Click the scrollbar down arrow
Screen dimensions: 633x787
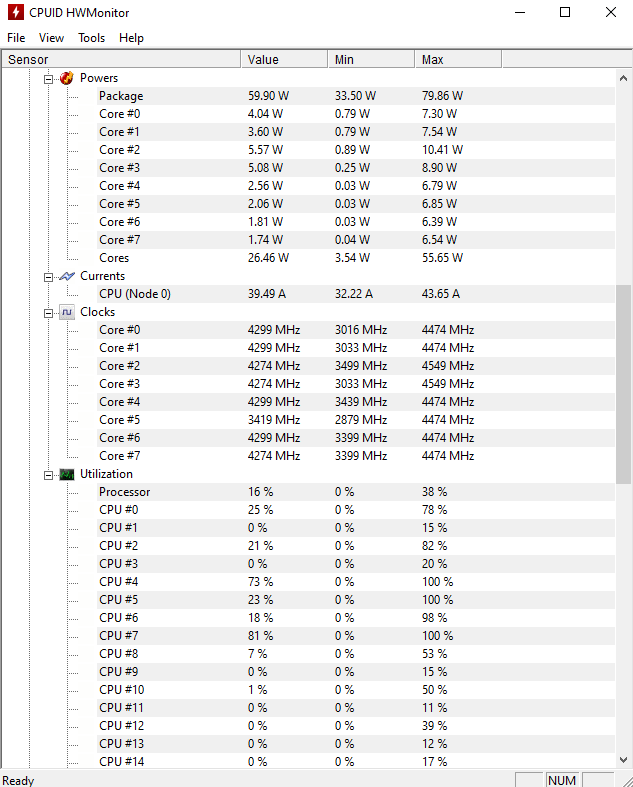pos(623,760)
